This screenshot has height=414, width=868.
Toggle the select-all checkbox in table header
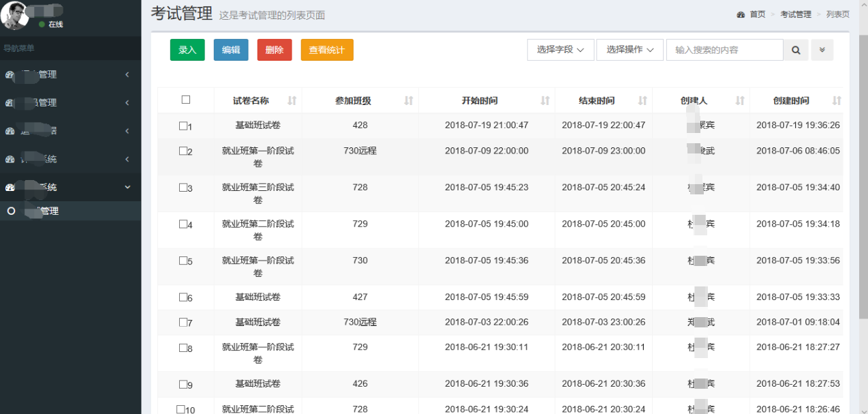point(186,100)
